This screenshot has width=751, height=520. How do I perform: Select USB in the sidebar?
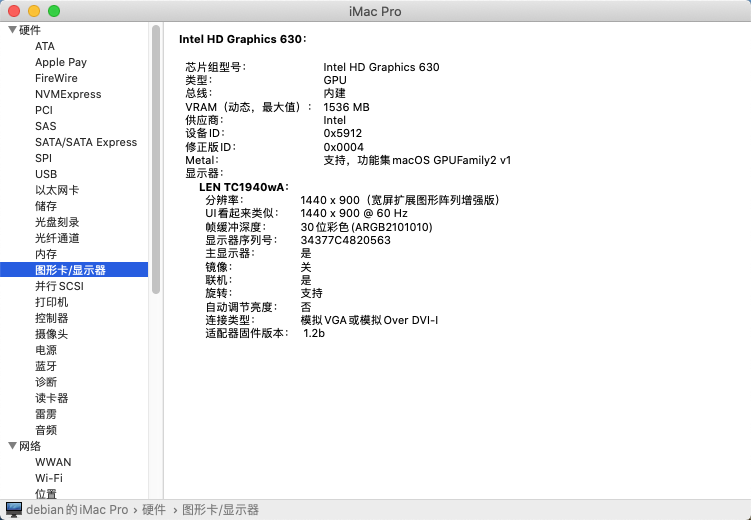(x=46, y=174)
